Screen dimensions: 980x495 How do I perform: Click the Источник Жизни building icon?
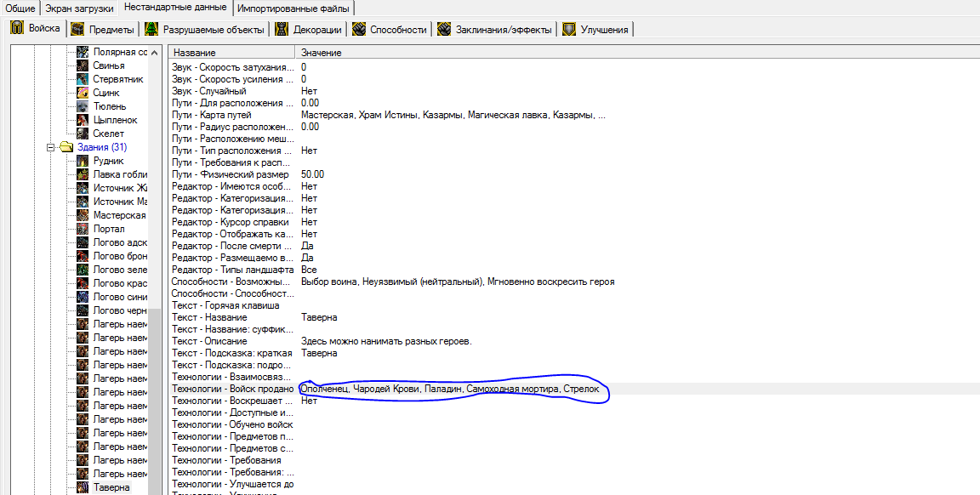click(83, 188)
